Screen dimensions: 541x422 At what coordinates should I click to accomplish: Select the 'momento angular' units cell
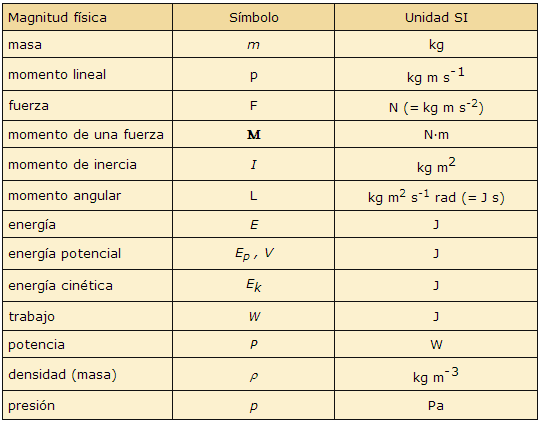click(436, 197)
